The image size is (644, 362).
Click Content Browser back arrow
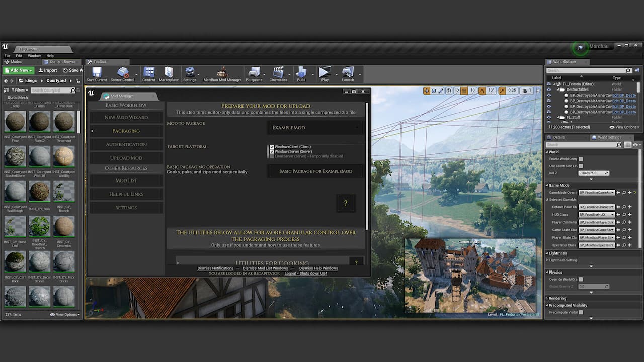point(6,81)
